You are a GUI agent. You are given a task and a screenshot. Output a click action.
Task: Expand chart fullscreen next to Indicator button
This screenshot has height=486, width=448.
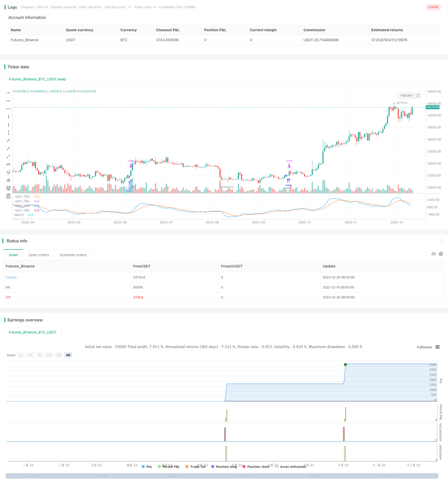click(x=418, y=95)
